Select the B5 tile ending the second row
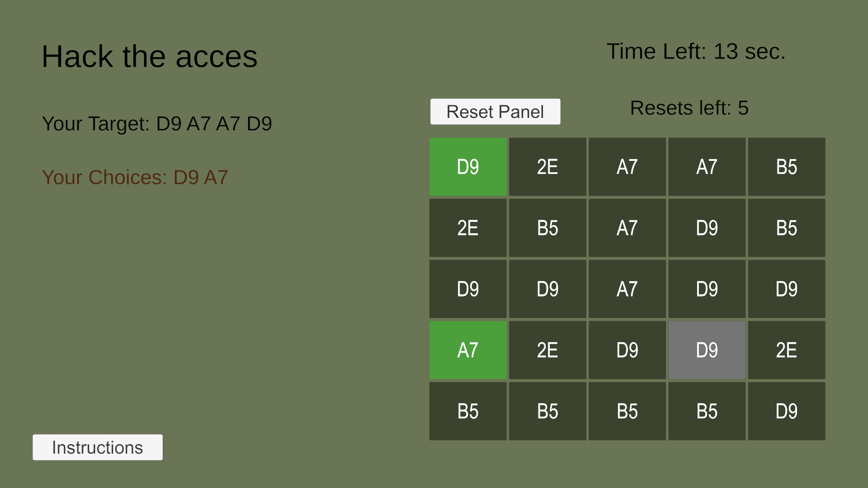The image size is (868, 488). [x=787, y=228]
